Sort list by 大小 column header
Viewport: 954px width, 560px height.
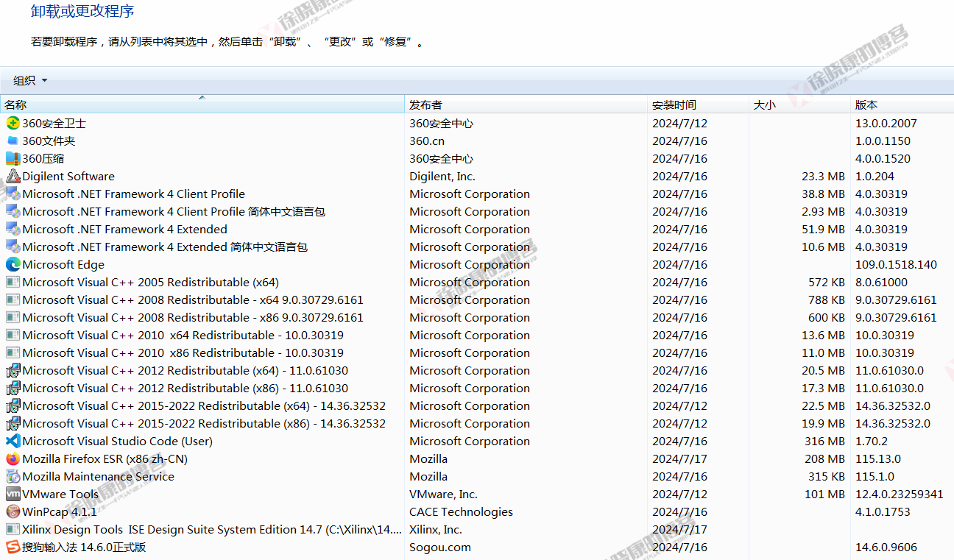[799, 104]
